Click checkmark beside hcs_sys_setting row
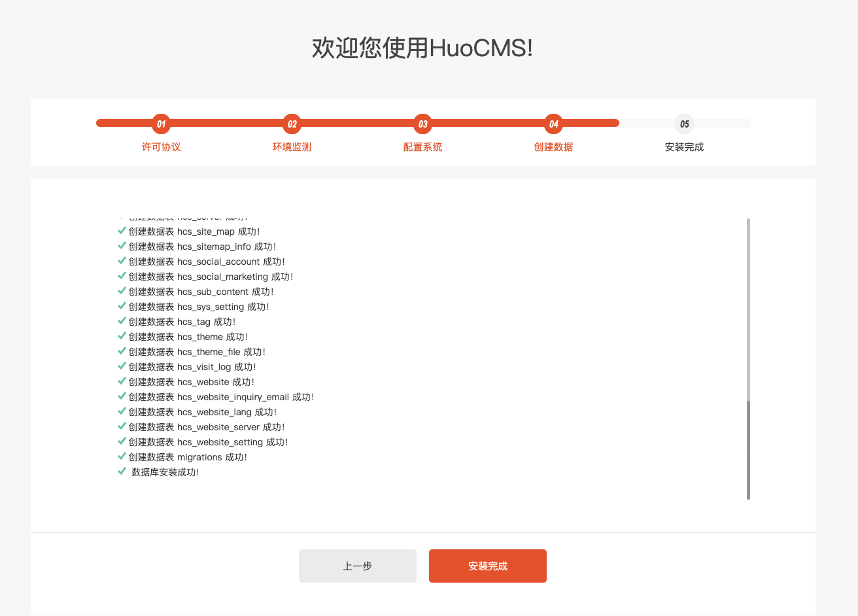Viewport: 858px width, 616px height. [x=122, y=306]
